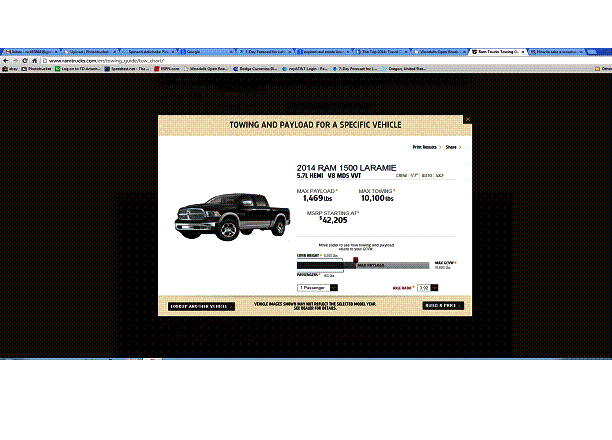Go to the browser Home page icon

pos(34,61)
